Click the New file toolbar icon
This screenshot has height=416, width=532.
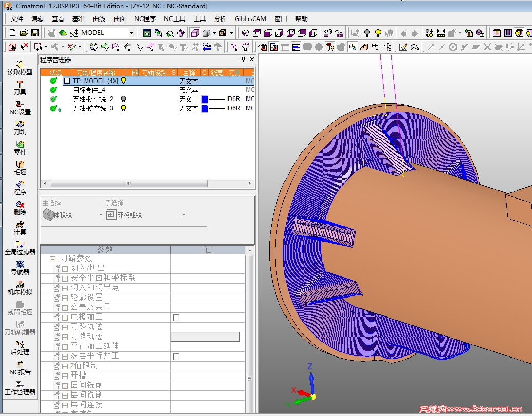tap(12, 32)
